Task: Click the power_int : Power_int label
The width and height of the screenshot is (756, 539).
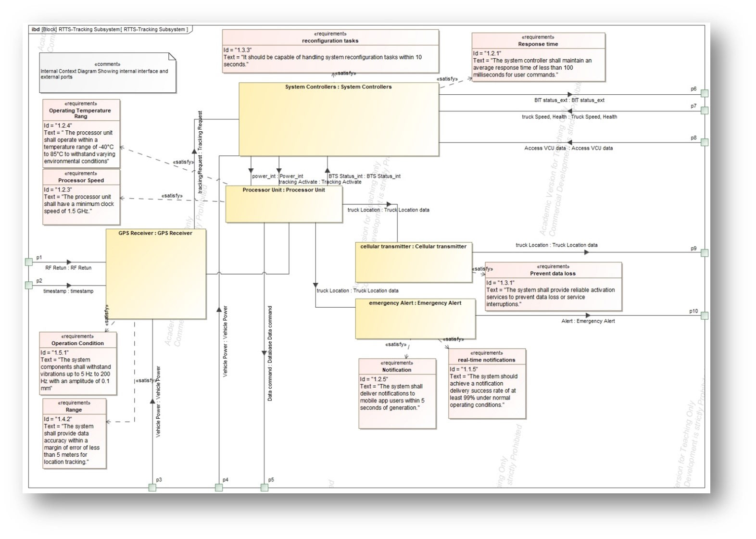Action: click(277, 176)
